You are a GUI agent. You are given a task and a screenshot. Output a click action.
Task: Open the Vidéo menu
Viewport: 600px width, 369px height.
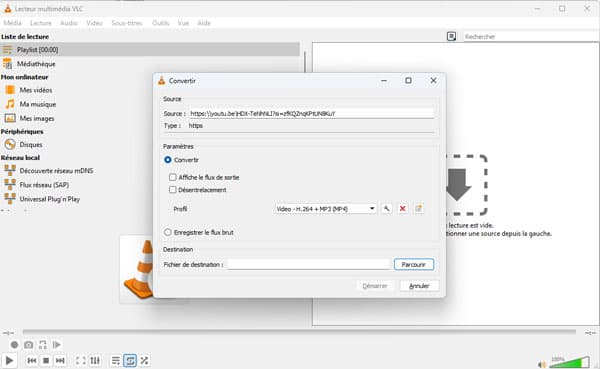94,23
